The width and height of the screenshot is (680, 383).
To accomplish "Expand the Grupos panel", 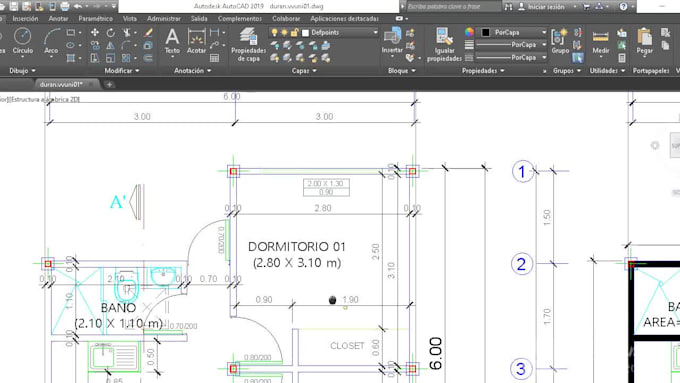I will point(567,70).
